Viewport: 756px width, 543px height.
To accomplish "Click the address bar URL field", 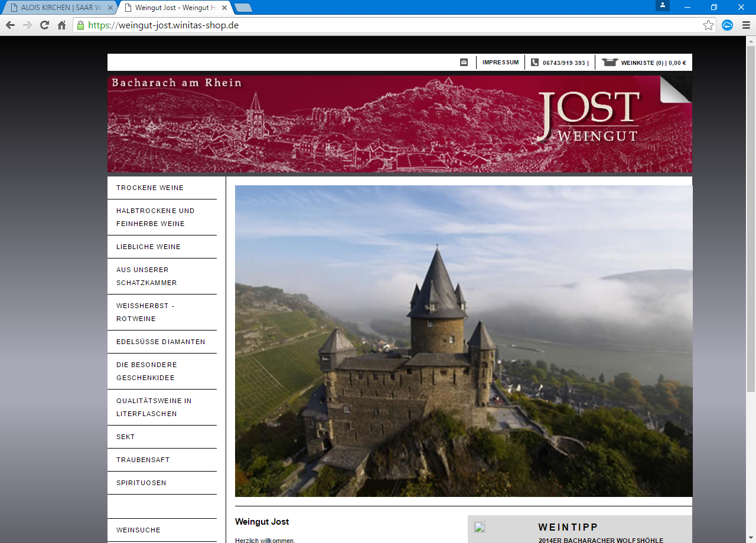I will [x=390, y=25].
